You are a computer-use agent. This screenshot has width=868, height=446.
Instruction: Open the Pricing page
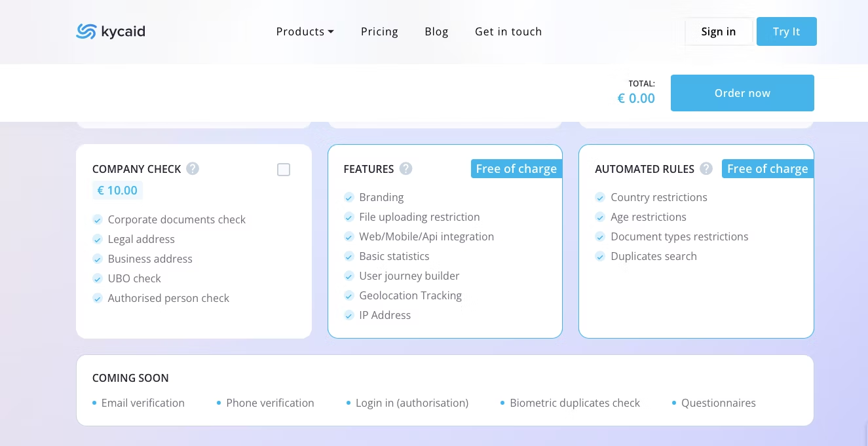click(x=379, y=31)
